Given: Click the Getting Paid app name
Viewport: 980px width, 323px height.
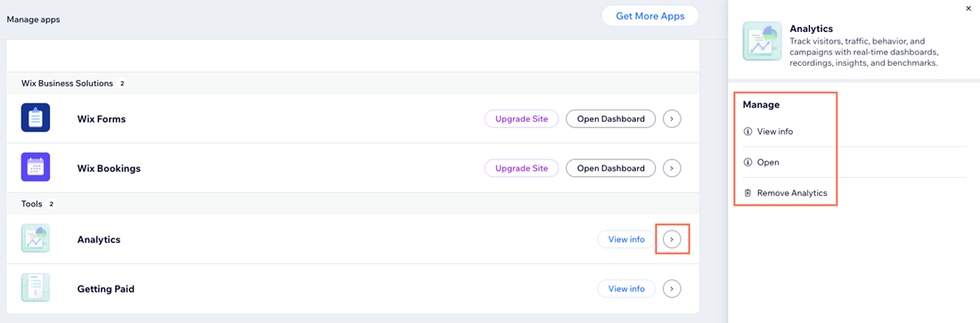Looking at the screenshot, I should click(106, 288).
